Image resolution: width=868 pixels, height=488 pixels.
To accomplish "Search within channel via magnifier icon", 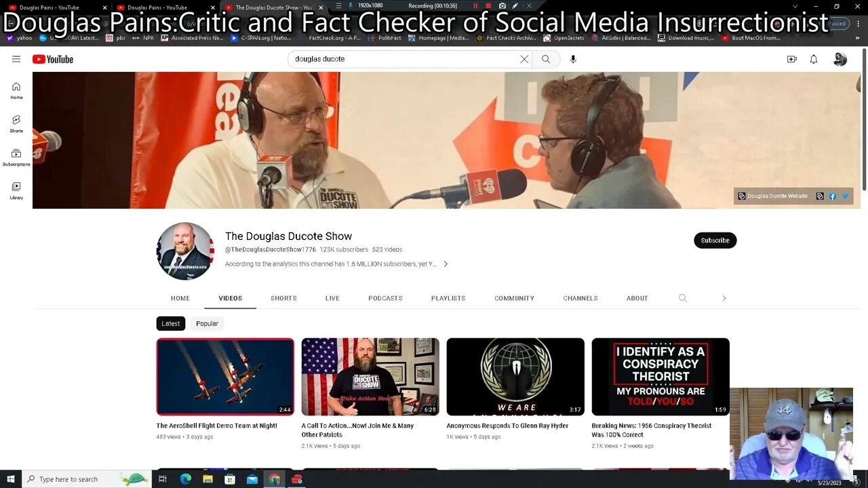I will (683, 298).
